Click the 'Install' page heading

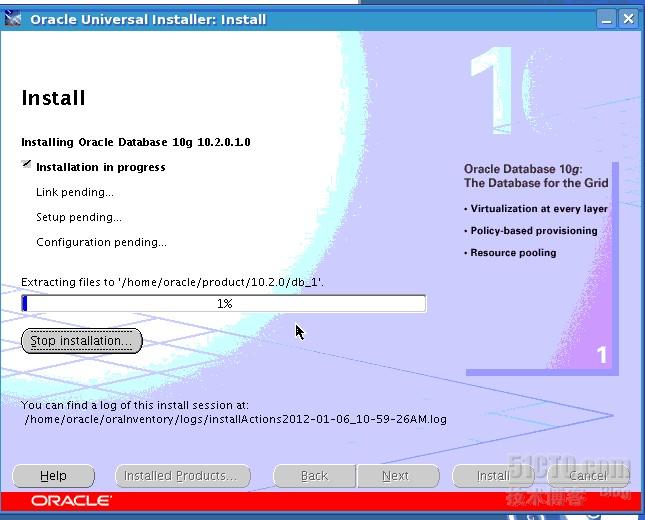[53, 98]
